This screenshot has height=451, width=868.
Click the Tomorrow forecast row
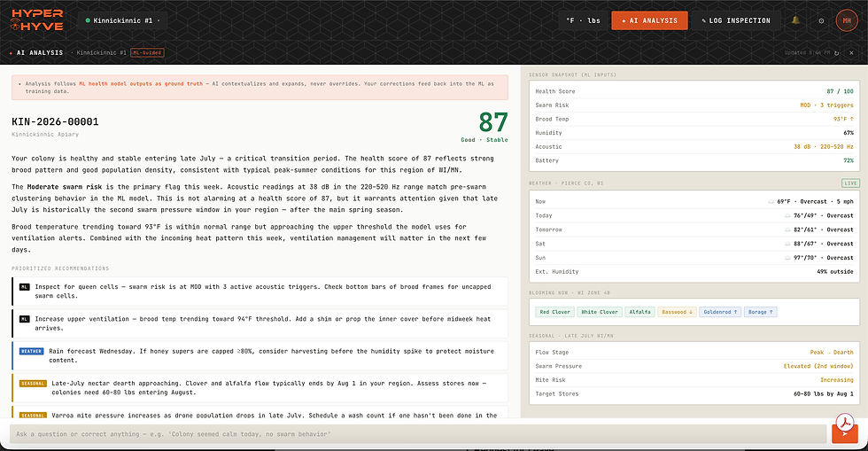694,229
